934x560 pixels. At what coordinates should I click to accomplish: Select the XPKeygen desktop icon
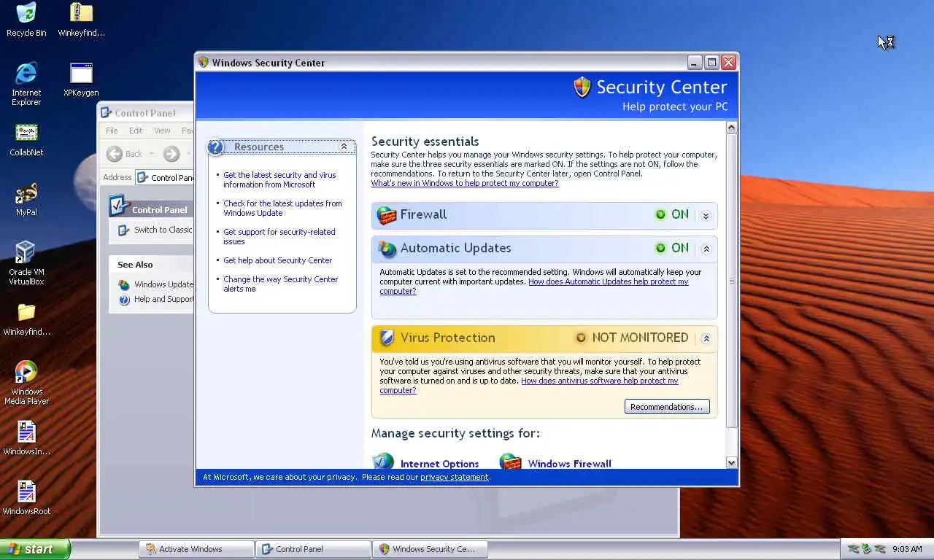click(81, 79)
